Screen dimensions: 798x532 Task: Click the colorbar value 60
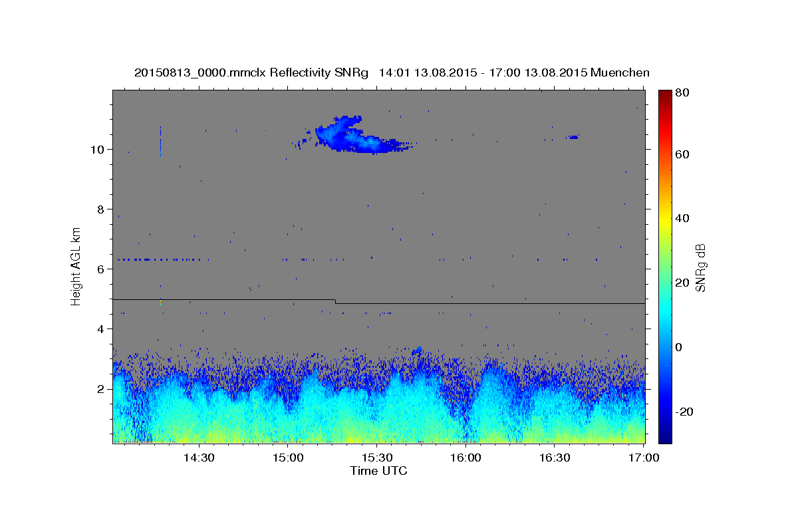point(682,154)
